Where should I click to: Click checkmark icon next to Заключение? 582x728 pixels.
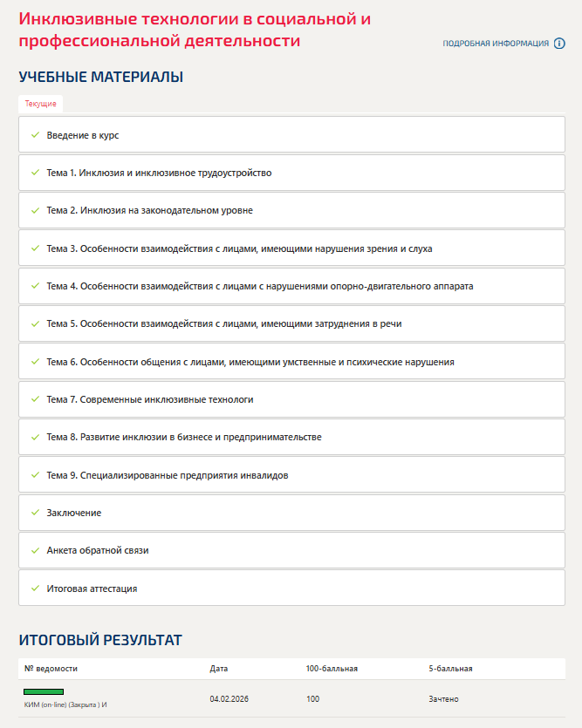[x=35, y=513]
